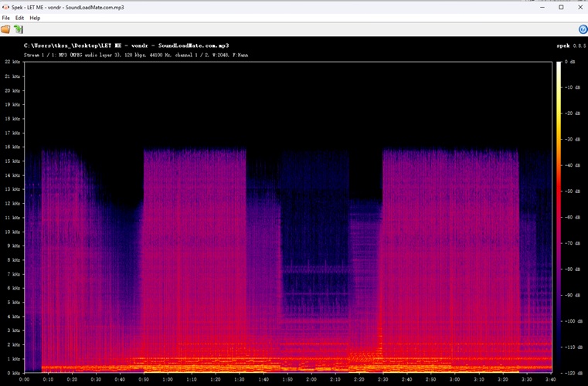This screenshot has height=386, width=588.
Task: Minimize the Spek window
Action: [x=542, y=7]
